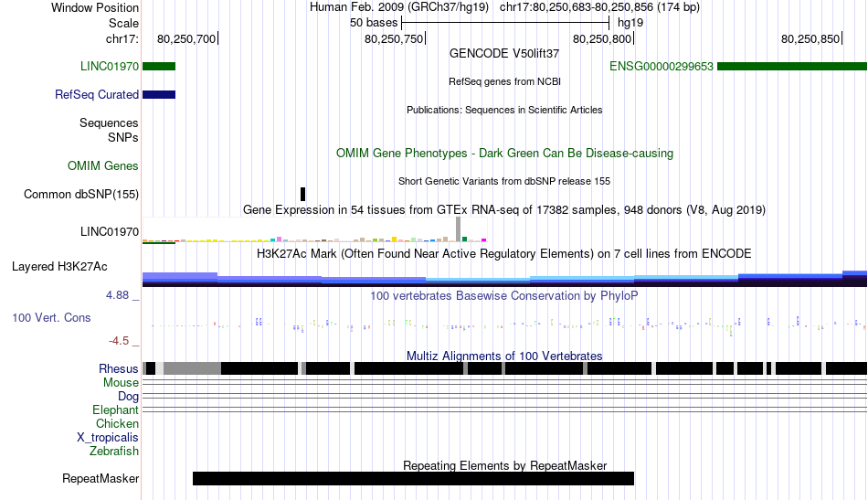This screenshot has height=500, width=868.
Task: Click the Rhesus alignment label
Action: coord(119,368)
